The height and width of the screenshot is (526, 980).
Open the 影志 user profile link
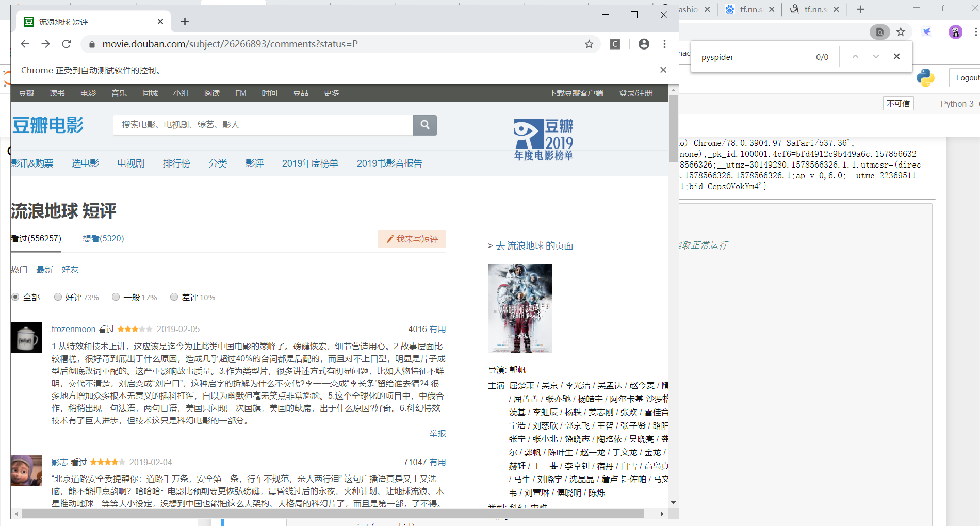point(60,462)
